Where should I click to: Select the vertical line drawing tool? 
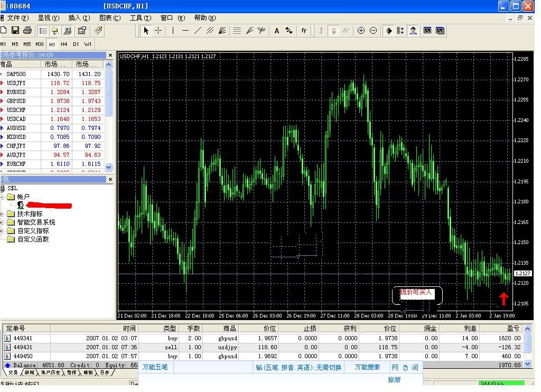[x=173, y=31]
